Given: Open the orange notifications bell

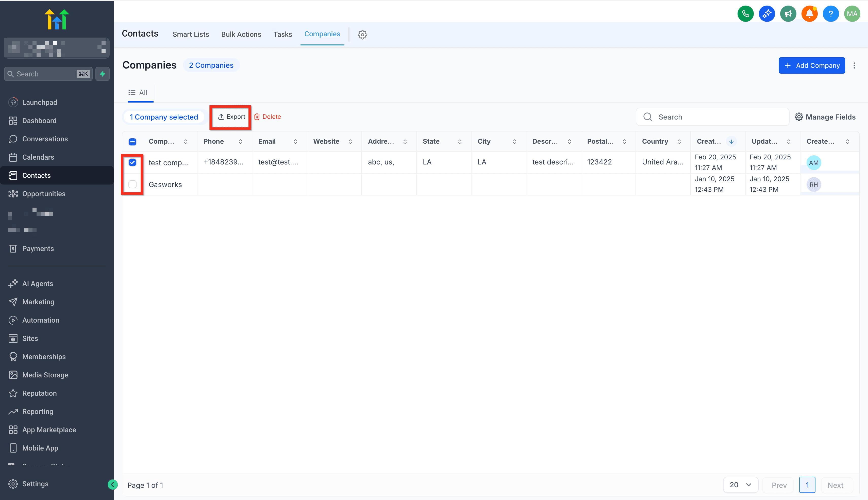Looking at the screenshot, I should pos(809,14).
